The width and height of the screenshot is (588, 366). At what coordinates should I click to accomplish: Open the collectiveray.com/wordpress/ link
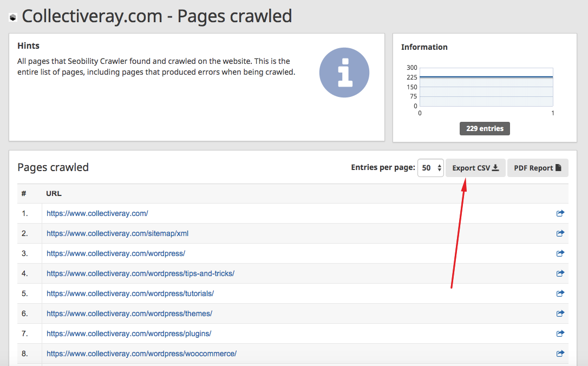point(116,253)
